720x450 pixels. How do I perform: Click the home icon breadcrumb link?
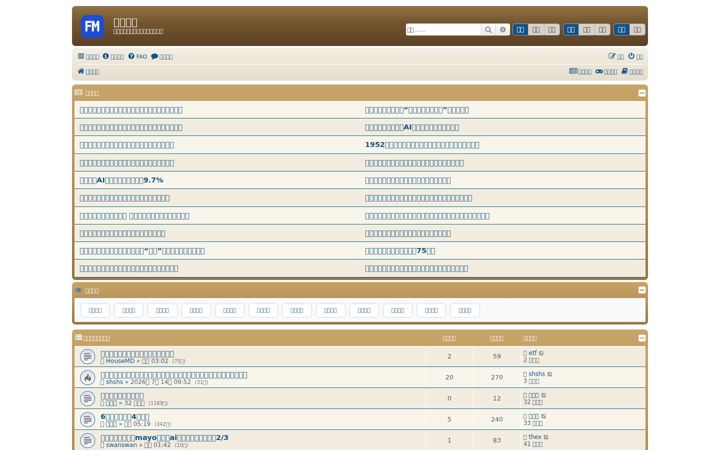point(88,72)
